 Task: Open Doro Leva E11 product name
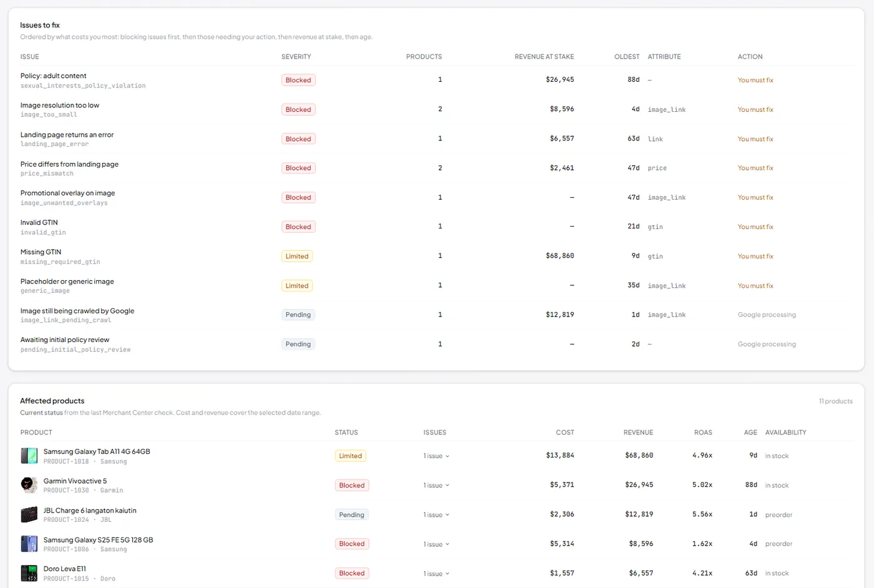click(x=65, y=569)
